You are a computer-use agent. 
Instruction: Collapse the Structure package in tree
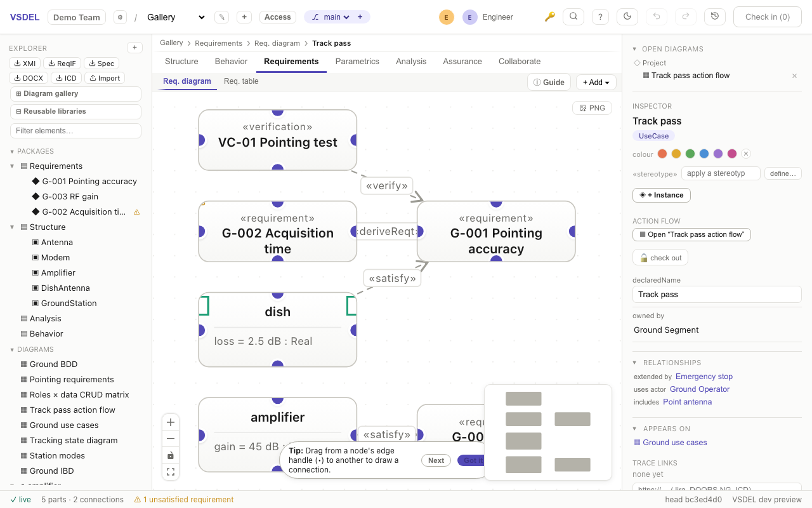coord(12,227)
